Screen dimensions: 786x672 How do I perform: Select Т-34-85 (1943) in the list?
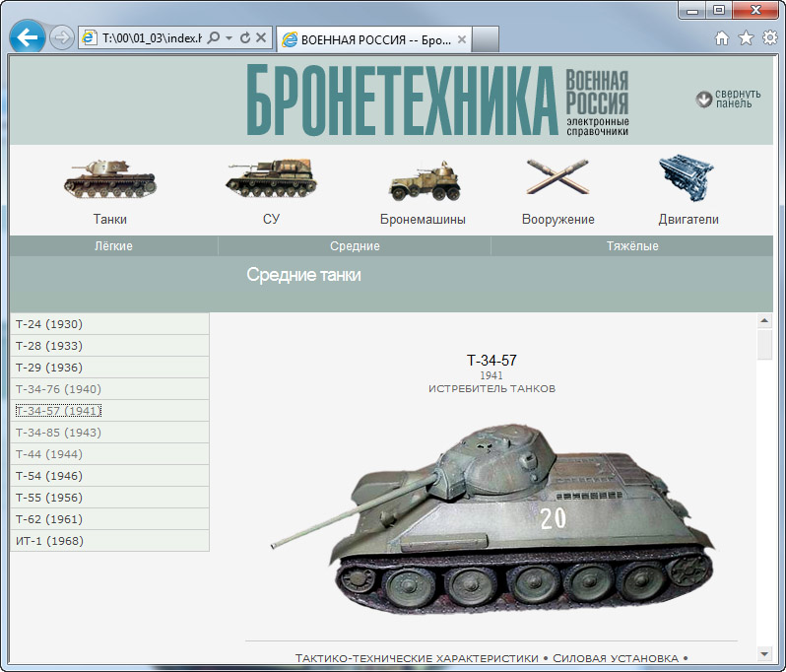[109, 433]
